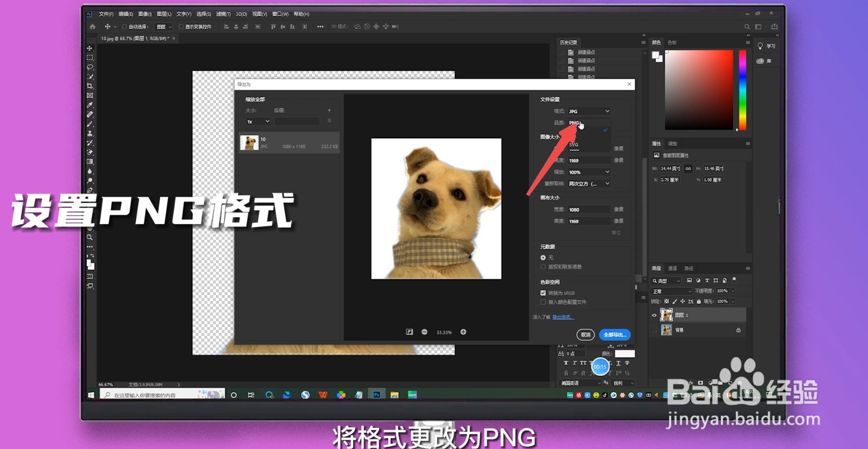Open the 滤镜(T) menu
Image resolution: width=868 pixels, height=449 pixels.
(x=224, y=14)
